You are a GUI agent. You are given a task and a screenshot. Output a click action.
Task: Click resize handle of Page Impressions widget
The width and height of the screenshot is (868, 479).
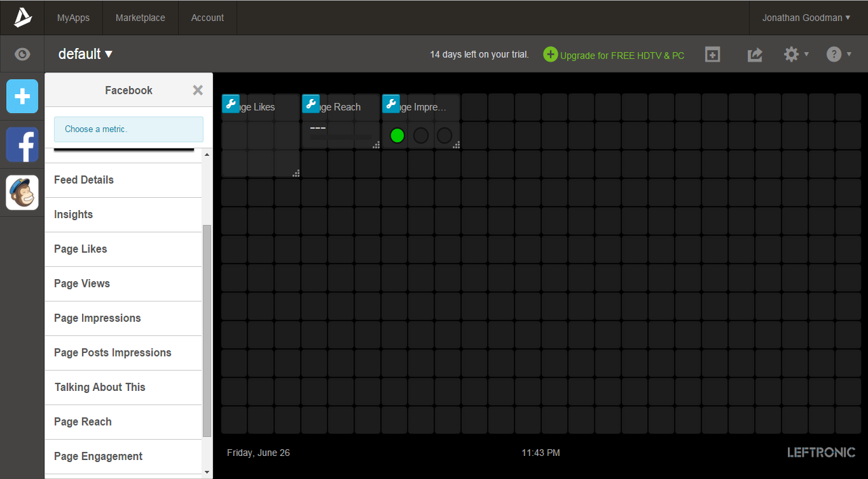click(x=456, y=145)
